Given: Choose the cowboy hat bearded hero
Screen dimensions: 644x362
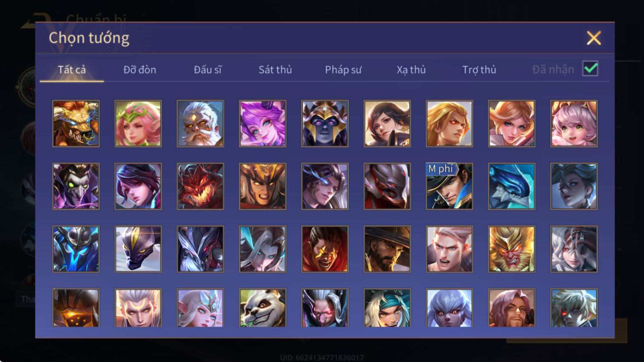Looking at the screenshot, I should click(x=387, y=249).
